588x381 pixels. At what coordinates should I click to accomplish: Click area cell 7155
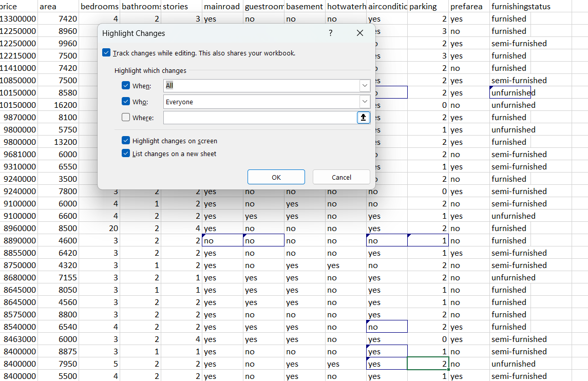tap(58, 278)
